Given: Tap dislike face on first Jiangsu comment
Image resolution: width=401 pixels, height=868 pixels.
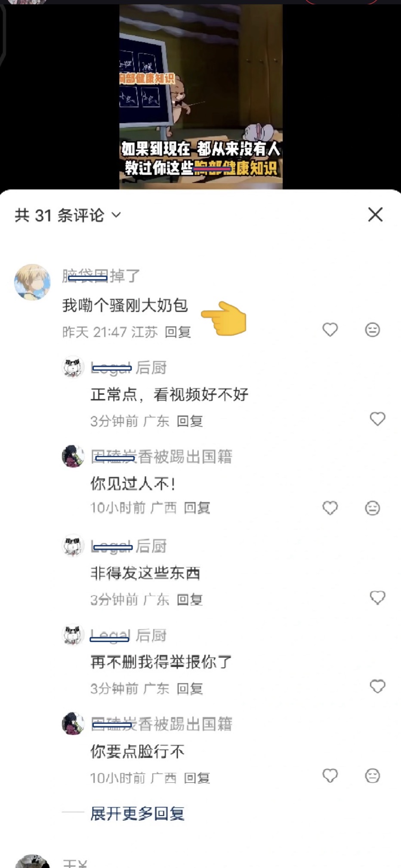Looking at the screenshot, I should pyautogui.click(x=372, y=330).
